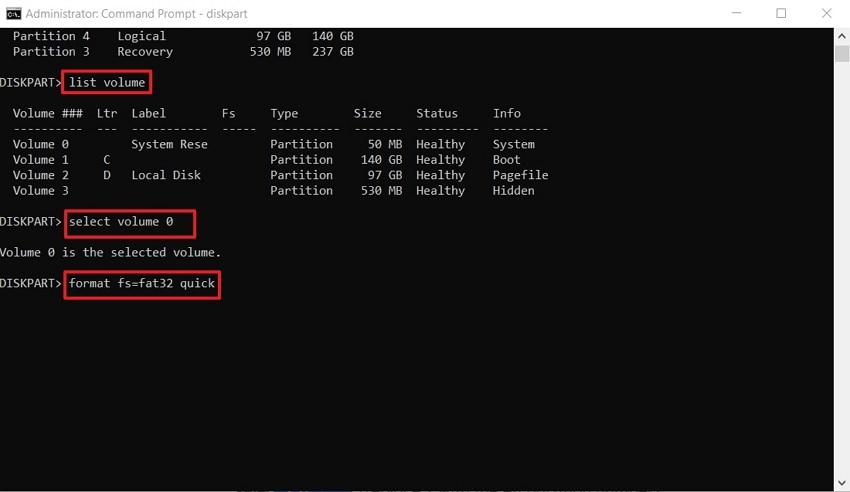Screen dimensions: 850x492
Task: Click the 'Type' column header
Action: [x=284, y=113]
